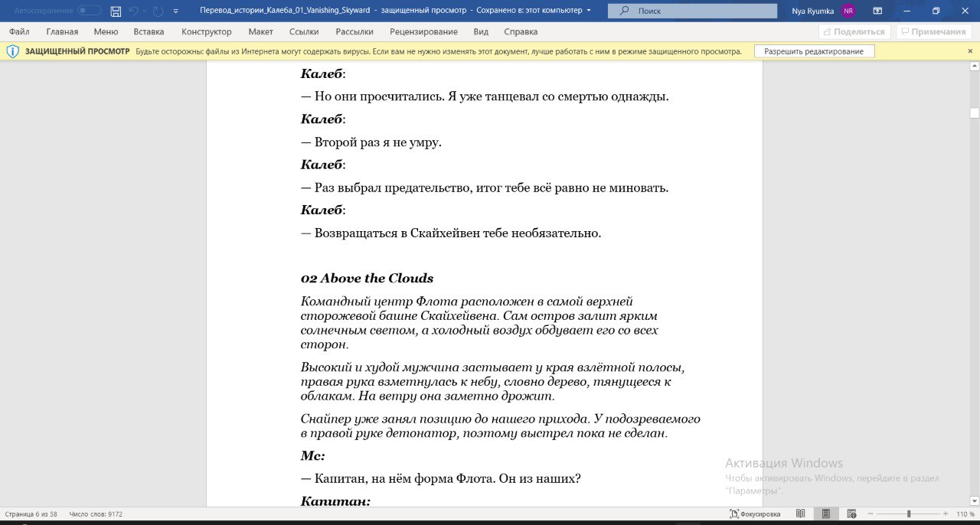Click the vertical scrollbar down arrow
The image size is (980, 525).
(x=974, y=501)
